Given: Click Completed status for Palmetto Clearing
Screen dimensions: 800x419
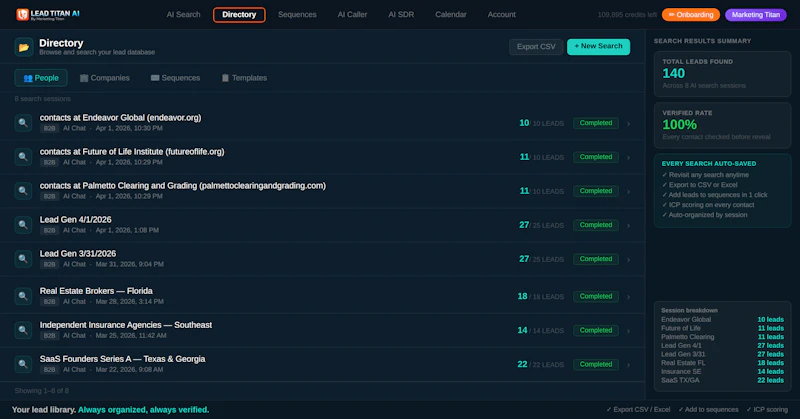Looking at the screenshot, I should tap(596, 191).
